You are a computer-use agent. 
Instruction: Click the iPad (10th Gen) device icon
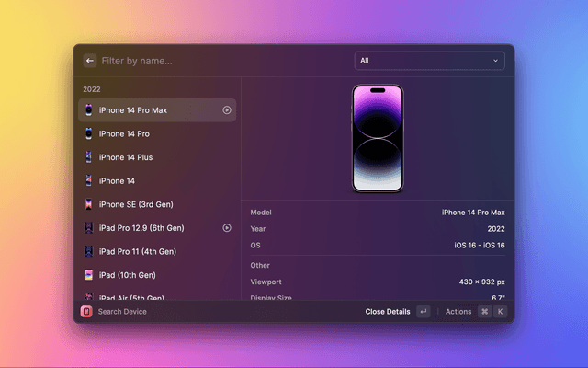[x=88, y=275]
